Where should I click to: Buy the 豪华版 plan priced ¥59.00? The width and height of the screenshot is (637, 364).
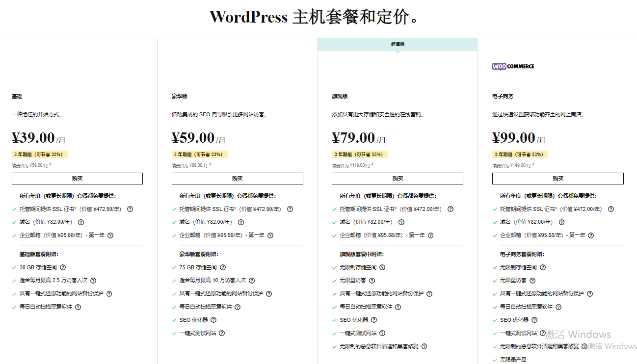click(x=238, y=179)
